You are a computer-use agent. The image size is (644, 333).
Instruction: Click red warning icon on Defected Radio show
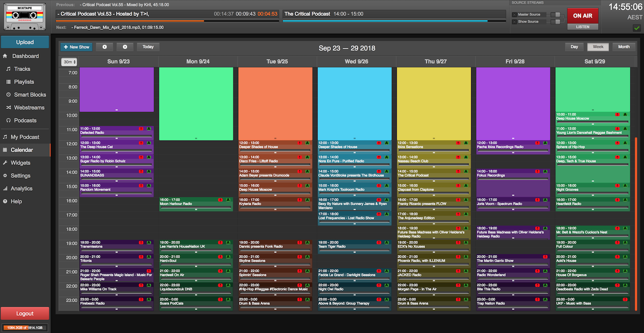(x=141, y=129)
